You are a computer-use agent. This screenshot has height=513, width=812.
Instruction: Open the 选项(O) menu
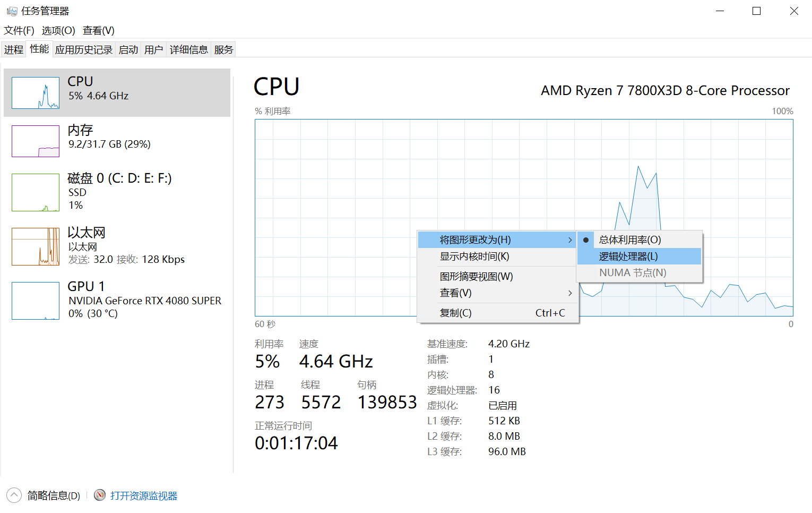coord(58,31)
